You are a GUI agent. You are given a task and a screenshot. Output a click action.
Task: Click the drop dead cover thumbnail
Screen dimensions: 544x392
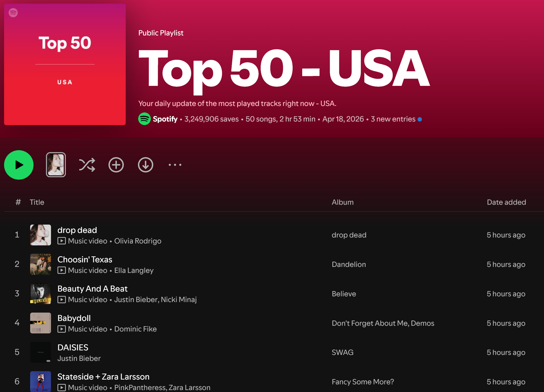(x=40, y=235)
